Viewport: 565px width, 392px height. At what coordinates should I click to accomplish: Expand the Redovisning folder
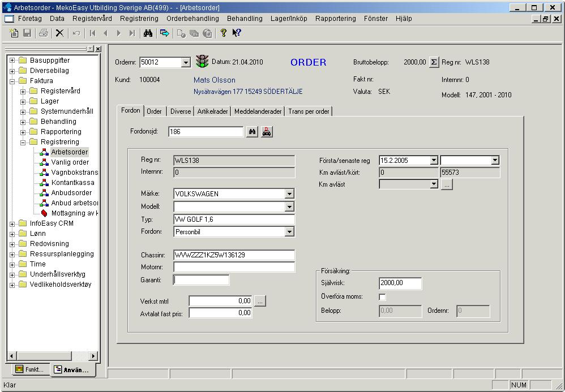pyautogui.click(x=12, y=244)
